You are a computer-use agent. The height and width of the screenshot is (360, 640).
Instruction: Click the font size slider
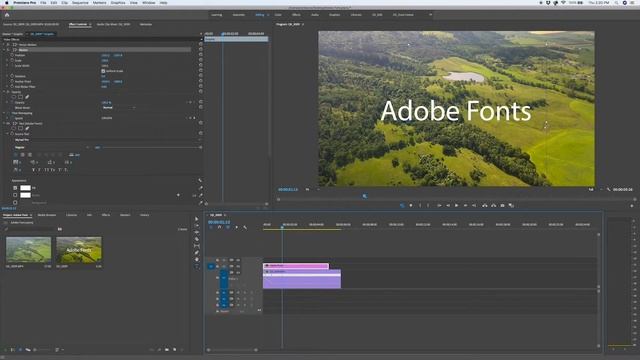(x=151, y=147)
